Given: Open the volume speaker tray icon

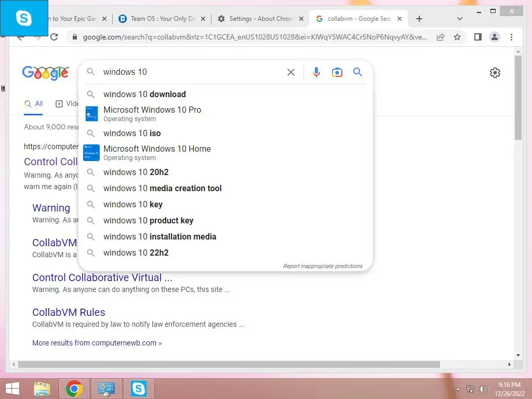Looking at the screenshot, I should click(x=483, y=389).
